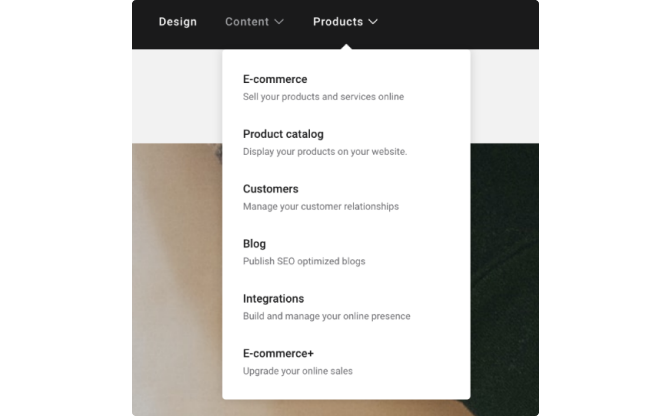The image size is (672, 416).
Task: Click 'Build and manage your online presence'
Action: pyautogui.click(x=327, y=316)
